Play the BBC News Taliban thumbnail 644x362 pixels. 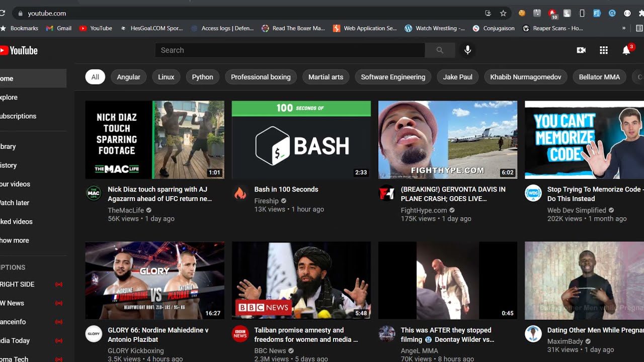coord(301,281)
